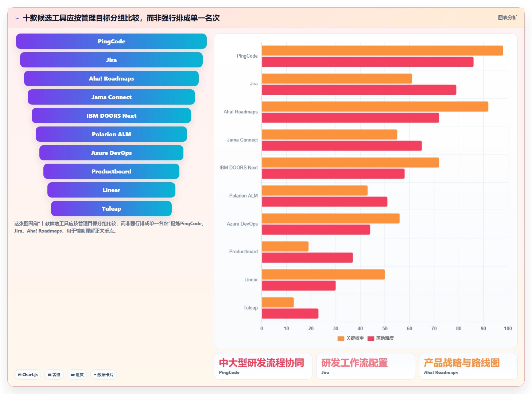
Task: Click Productboard orange bar in chart
Action: (285, 246)
